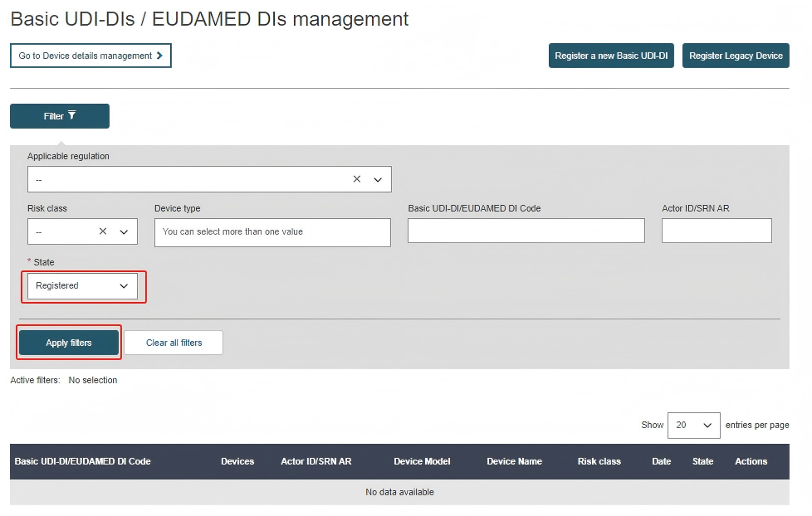Open the State dropdown set to Registered
This screenshot has width=812, height=516.
(82, 286)
